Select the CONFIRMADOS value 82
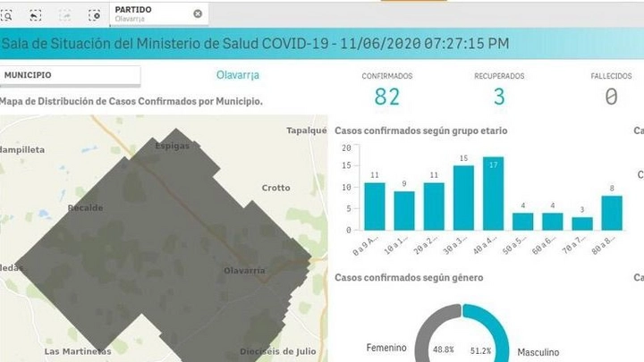This screenshot has width=644, height=362. click(386, 97)
